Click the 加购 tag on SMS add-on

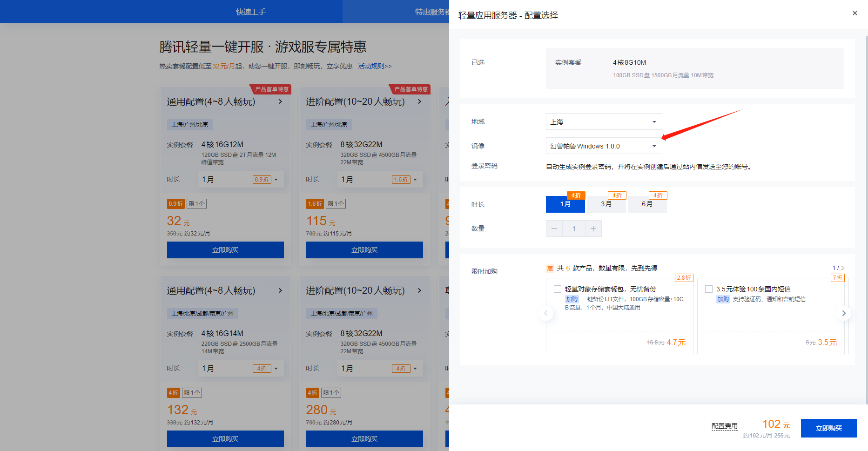[x=723, y=299]
